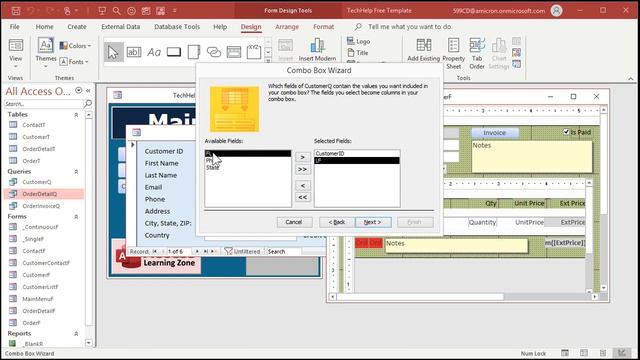Open the All Access Objects pane menu arrow
This screenshot has height=360, width=640.
[78, 91]
